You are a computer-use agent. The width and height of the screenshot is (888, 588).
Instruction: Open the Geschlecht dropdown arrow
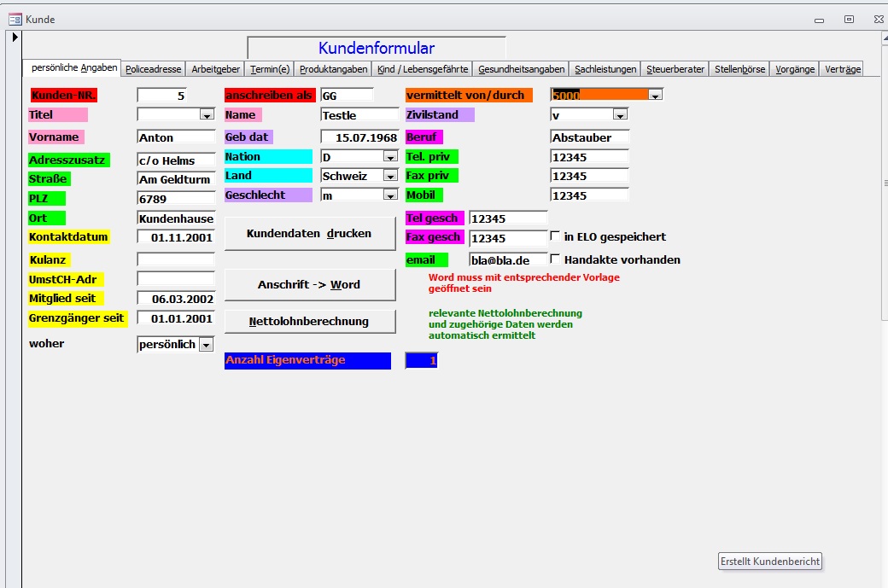click(390, 195)
